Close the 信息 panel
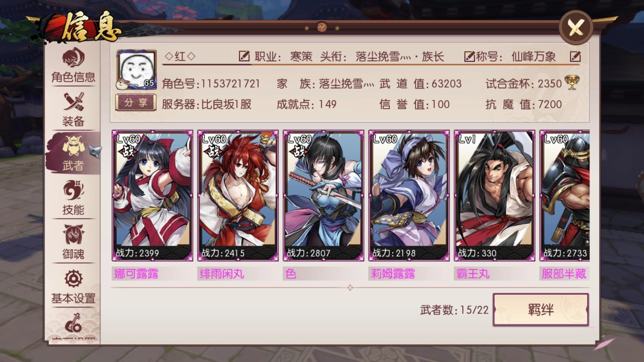The image size is (644, 362). [576, 28]
